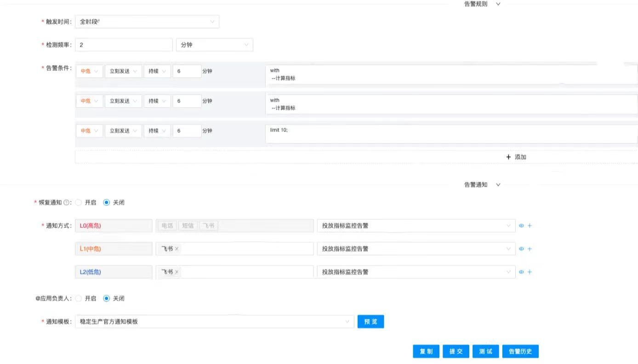The height and width of the screenshot is (364, 638).
Task: Open 触发时间 dropdown showing 全时段
Action: pos(147,22)
